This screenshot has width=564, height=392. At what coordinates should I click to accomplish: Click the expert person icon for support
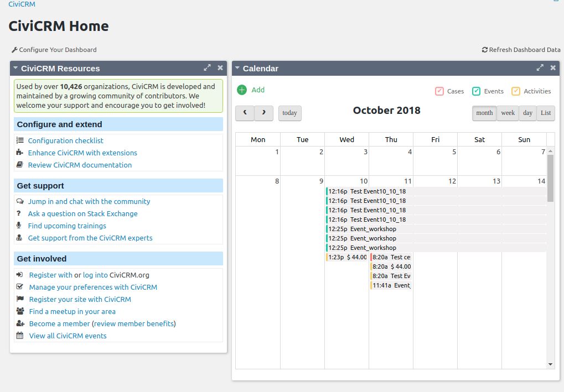[x=20, y=238]
